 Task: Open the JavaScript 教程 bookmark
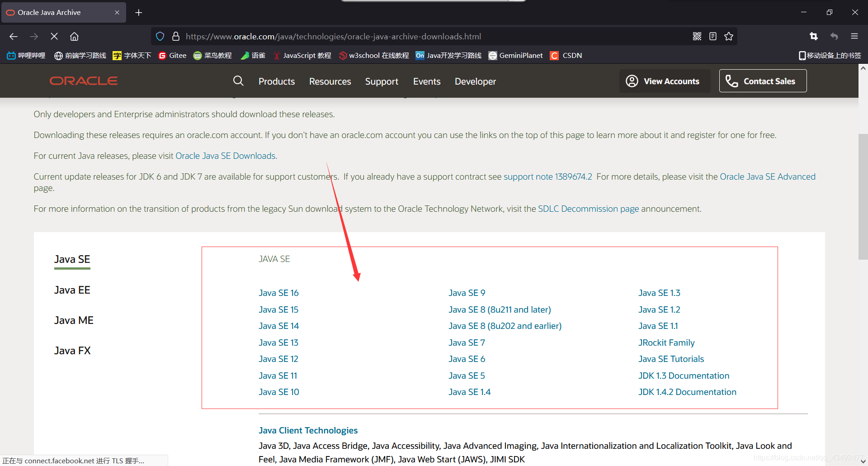point(302,55)
